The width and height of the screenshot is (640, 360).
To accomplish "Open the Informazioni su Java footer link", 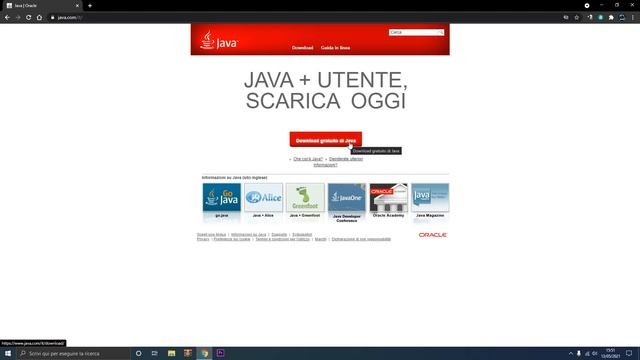I will (249, 235).
